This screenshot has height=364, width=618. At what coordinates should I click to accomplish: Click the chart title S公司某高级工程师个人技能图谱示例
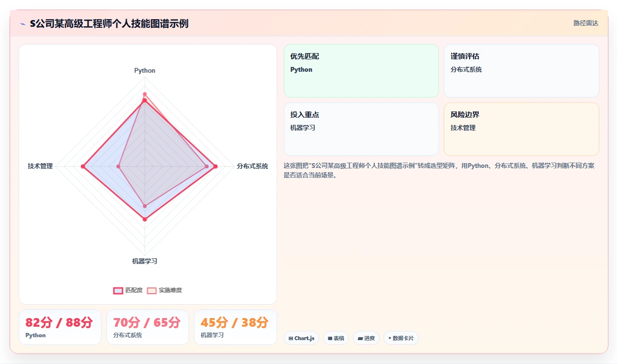109,23
